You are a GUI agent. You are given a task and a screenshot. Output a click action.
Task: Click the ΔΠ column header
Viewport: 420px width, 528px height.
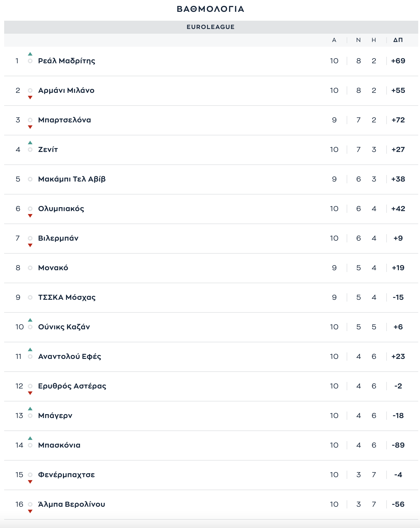click(398, 40)
